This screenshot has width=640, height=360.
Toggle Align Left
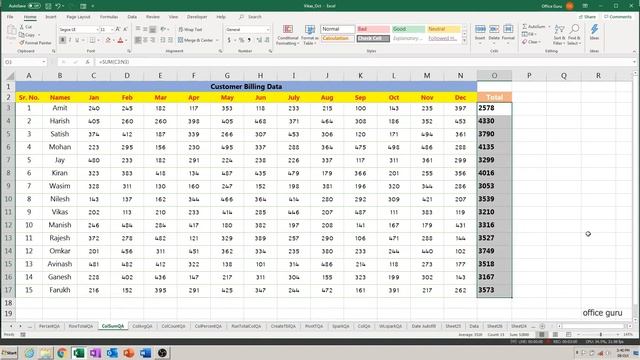(x=138, y=40)
